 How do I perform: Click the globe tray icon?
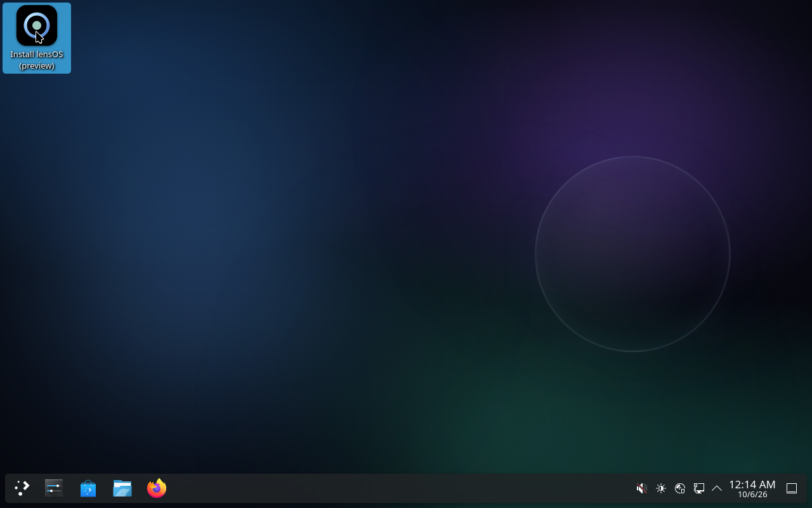point(680,488)
